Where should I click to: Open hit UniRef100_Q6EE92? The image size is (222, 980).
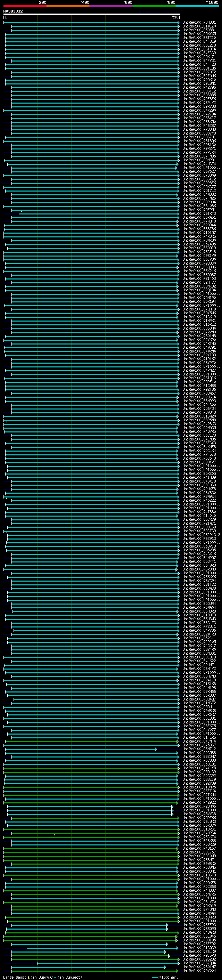coord(199,944)
